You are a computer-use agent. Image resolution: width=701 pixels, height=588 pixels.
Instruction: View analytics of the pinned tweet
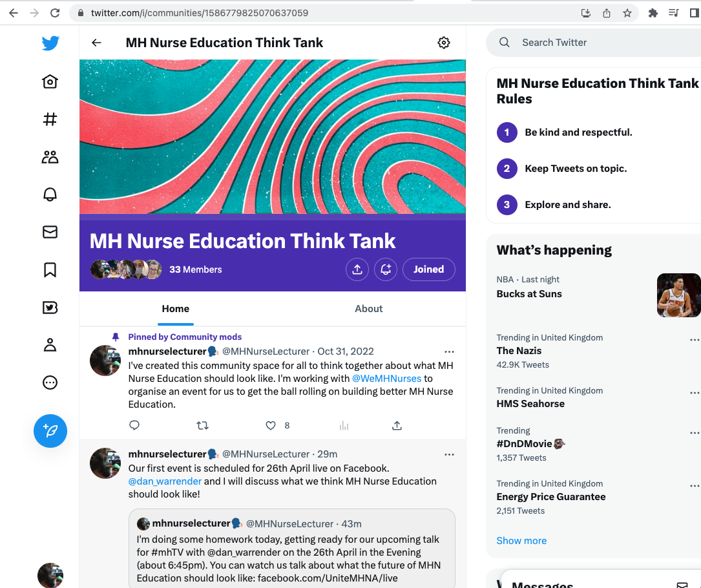click(x=344, y=425)
